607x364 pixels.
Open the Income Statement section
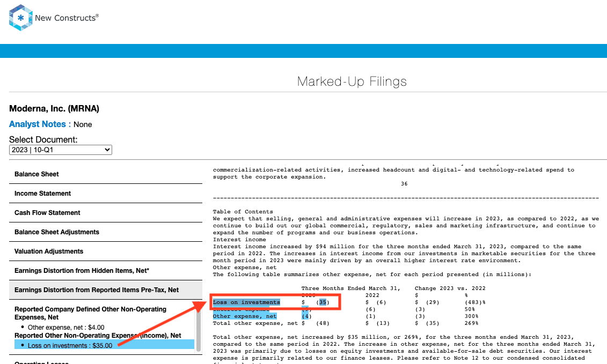coord(105,194)
